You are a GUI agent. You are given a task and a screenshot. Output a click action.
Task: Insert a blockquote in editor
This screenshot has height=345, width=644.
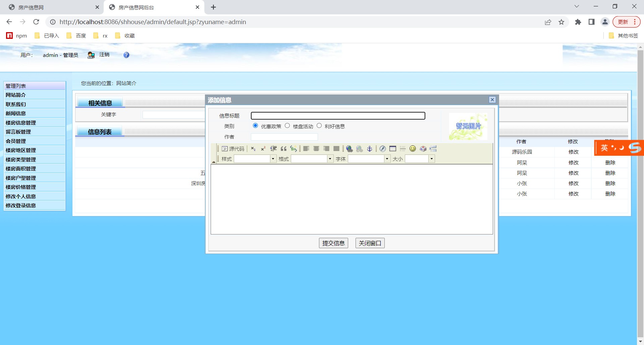[x=283, y=149]
